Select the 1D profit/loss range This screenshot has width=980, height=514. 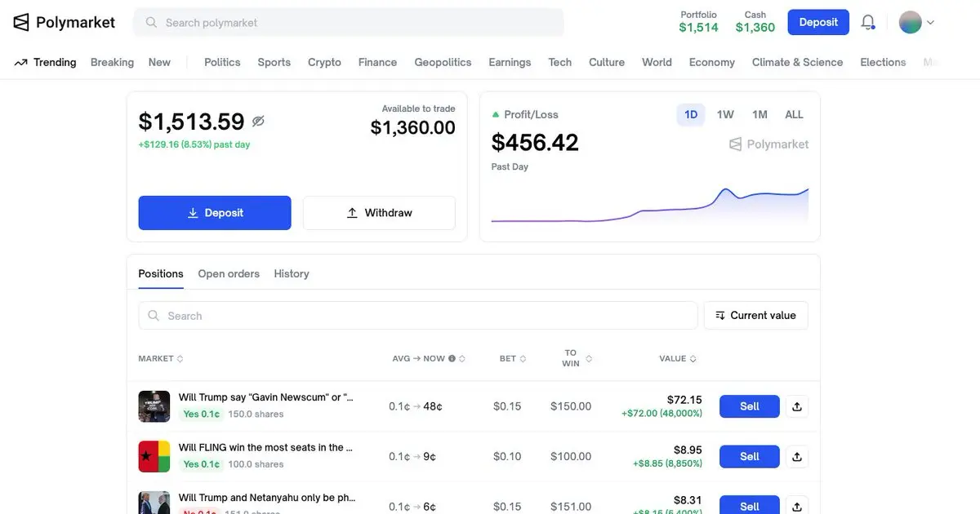click(x=691, y=114)
